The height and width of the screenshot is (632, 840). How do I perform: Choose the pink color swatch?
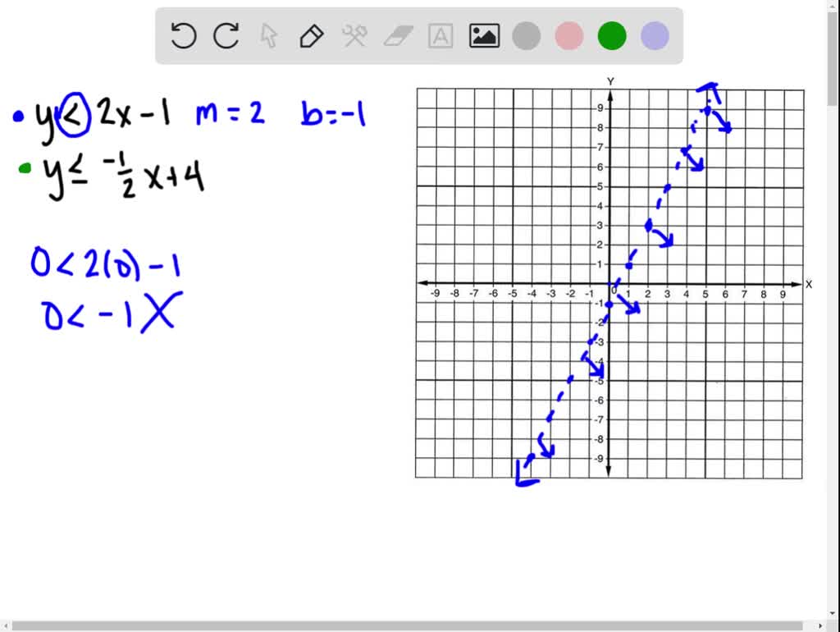click(569, 36)
